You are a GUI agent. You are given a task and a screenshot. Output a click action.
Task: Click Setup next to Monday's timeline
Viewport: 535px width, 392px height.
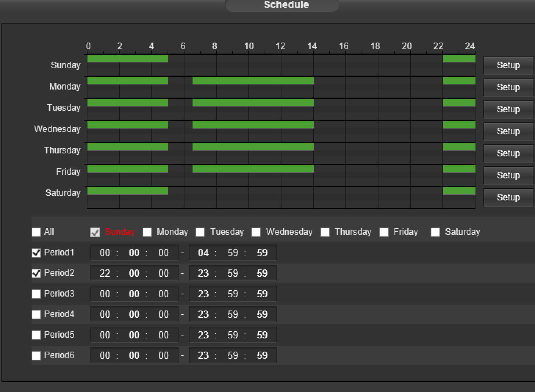[x=508, y=87]
